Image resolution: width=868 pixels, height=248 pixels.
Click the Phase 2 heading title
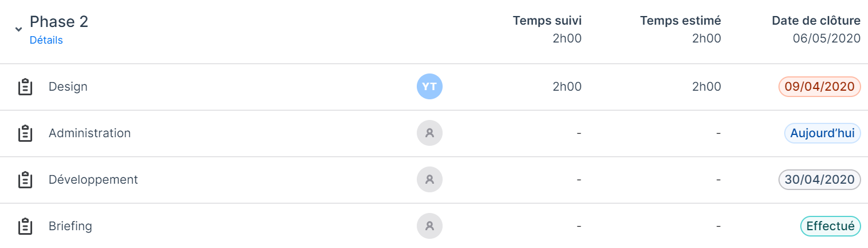pyautogui.click(x=59, y=22)
